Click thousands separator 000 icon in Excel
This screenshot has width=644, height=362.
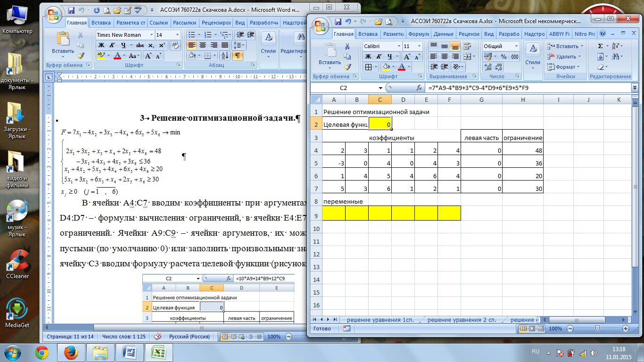(514, 57)
